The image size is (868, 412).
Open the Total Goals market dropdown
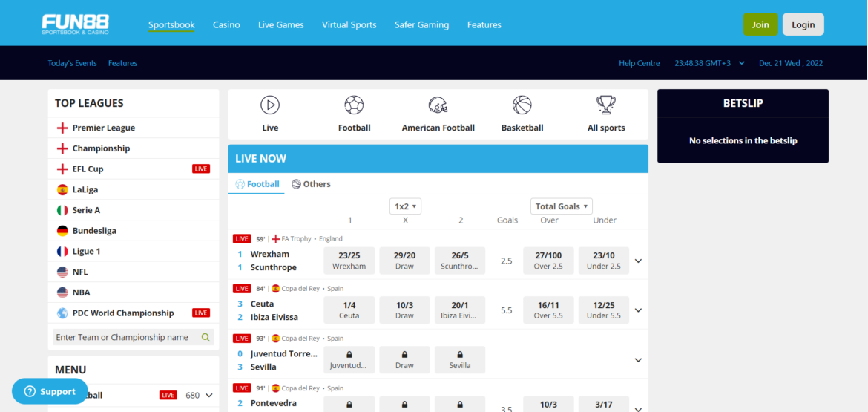tap(562, 206)
